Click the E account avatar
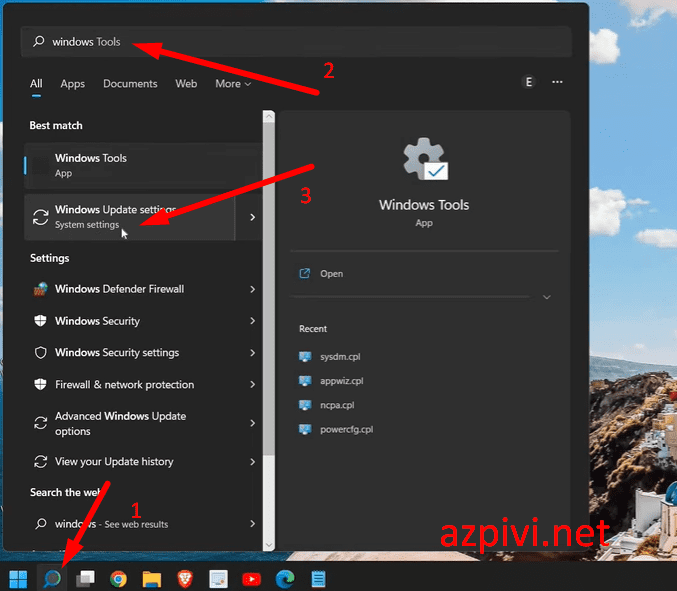 point(528,82)
